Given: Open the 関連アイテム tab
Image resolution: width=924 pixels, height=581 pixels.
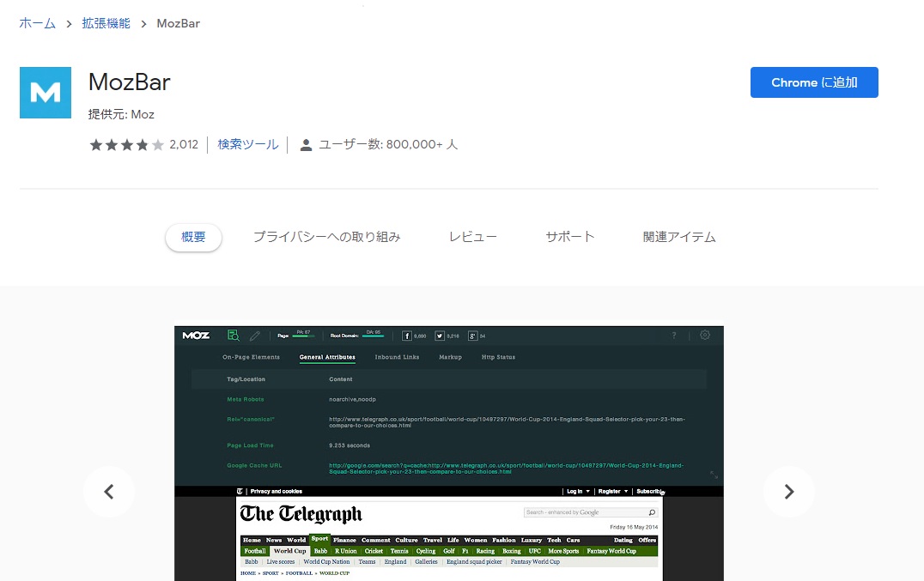Looking at the screenshot, I should click(679, 237).
